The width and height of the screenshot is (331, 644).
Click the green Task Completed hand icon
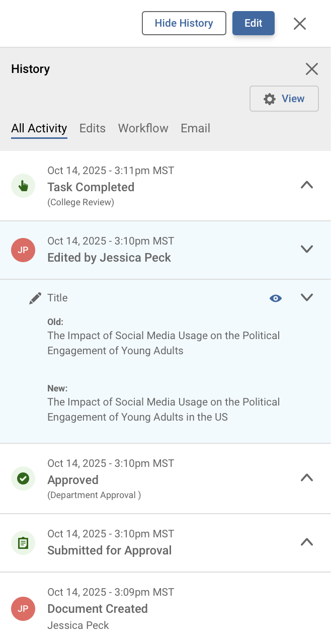click(23, 186)
